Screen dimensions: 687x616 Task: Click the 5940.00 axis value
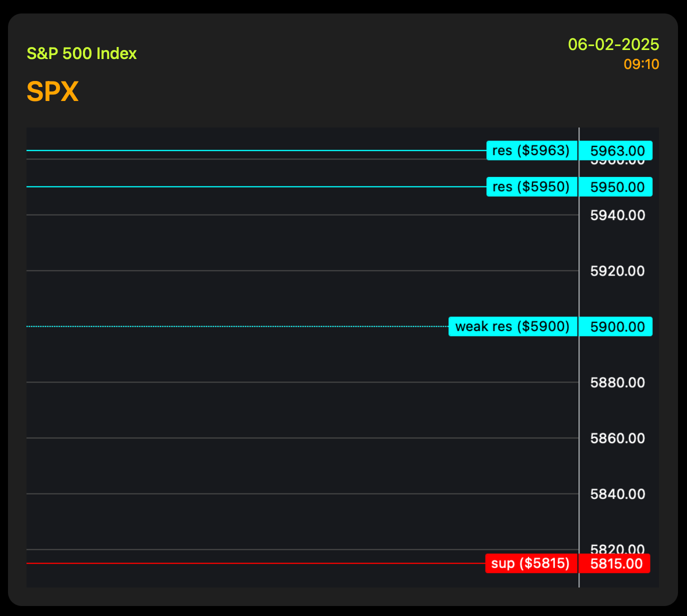[617, 215]
